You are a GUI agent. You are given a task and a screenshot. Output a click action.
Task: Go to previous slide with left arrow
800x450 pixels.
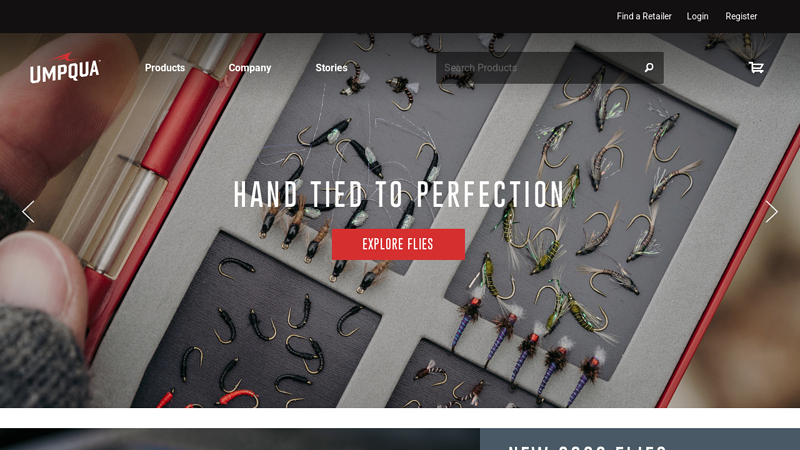coord(28,211)
